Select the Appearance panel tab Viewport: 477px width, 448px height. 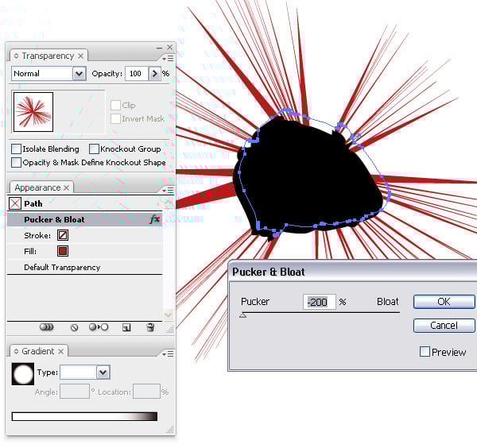coord(37,187)
